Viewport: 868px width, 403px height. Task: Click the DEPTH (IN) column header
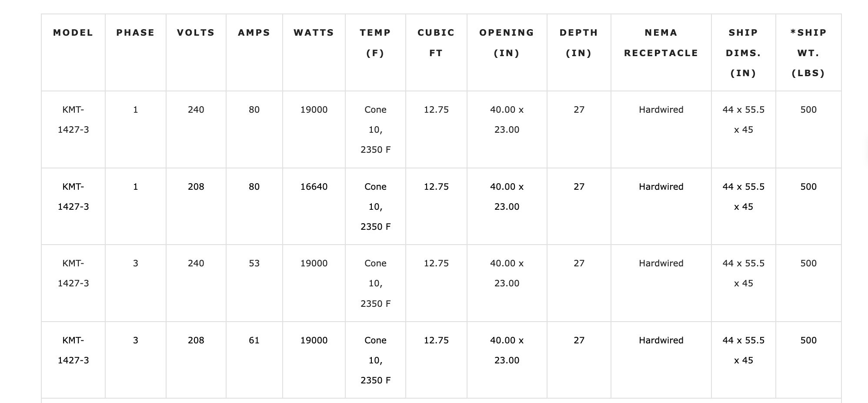pos(579,43)
